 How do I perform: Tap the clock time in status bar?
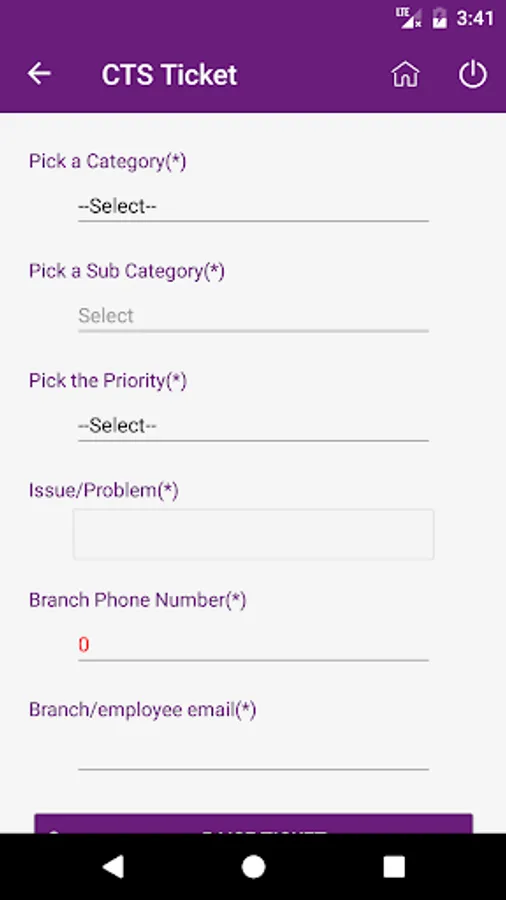[475, 18]
